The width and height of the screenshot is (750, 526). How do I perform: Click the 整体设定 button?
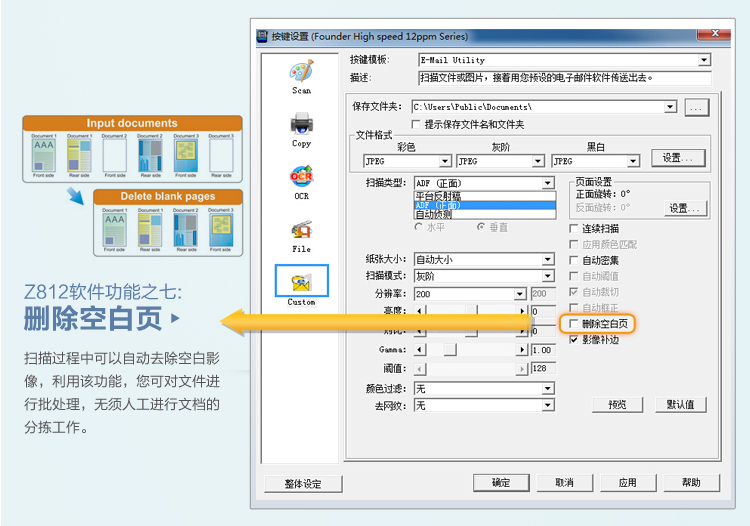(303, 484)
